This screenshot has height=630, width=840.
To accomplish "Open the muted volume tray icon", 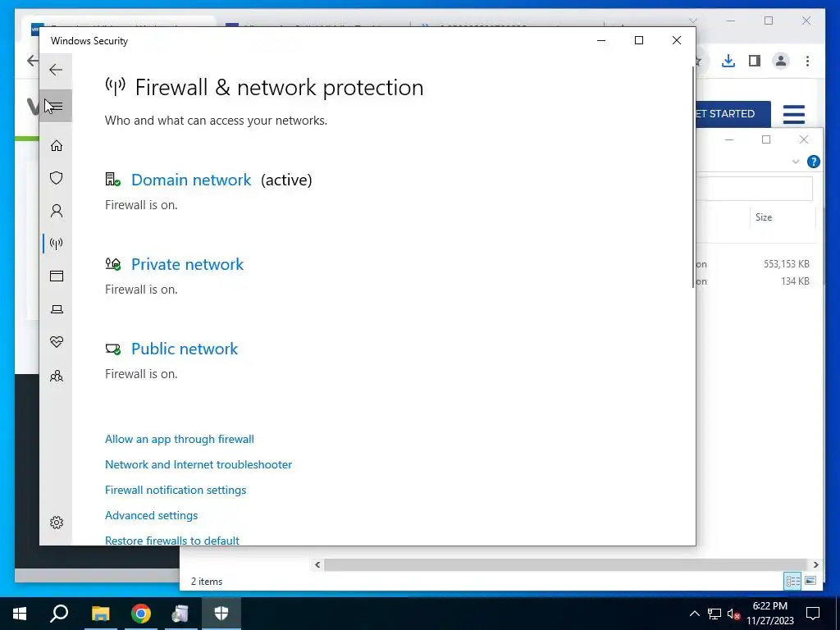I will pos(733,614).
